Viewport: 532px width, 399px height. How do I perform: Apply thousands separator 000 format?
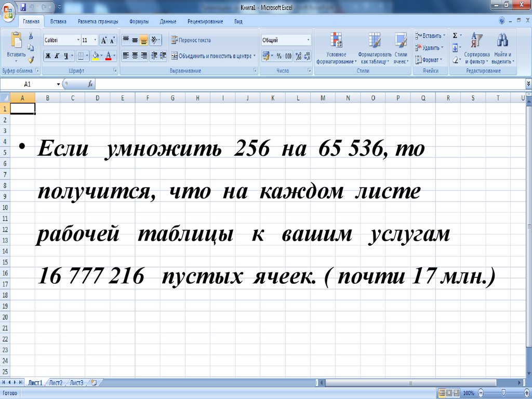288,56
